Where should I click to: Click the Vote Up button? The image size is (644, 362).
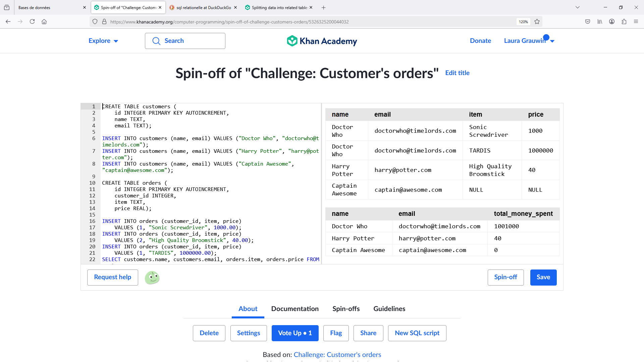(x=295, y=333)
